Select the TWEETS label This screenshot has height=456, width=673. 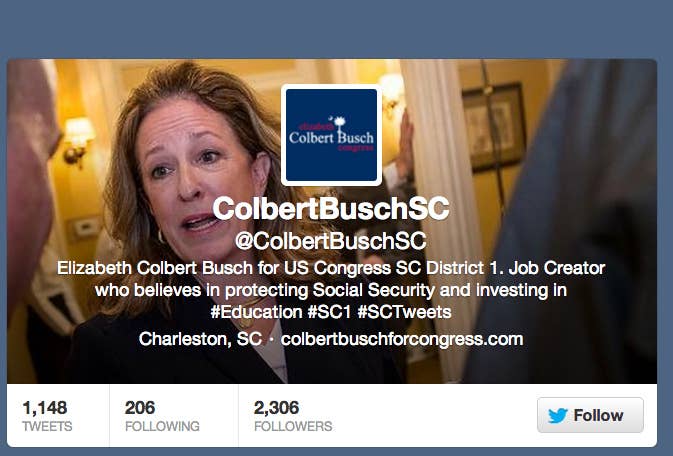point(47,426)
